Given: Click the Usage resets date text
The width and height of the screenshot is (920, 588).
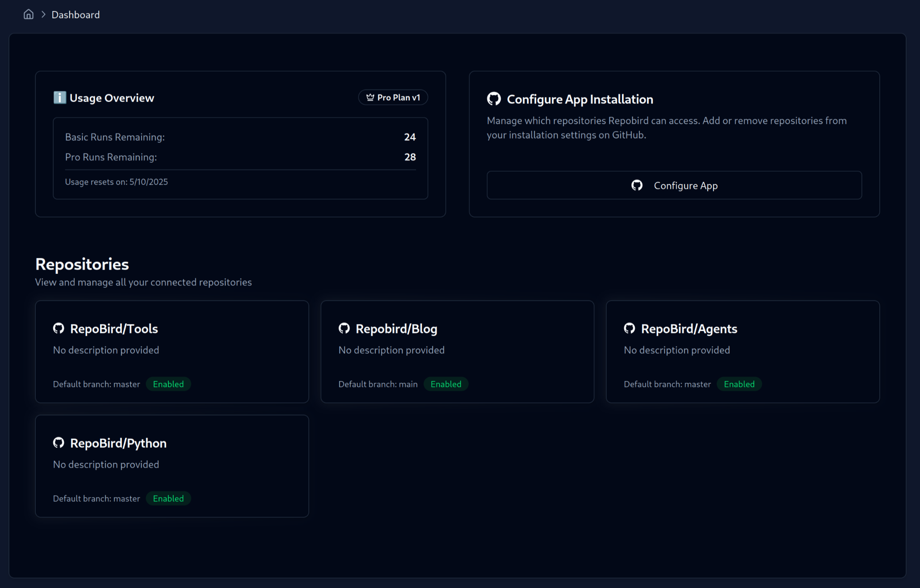Looking at the screenshot, I should [116, 181].
